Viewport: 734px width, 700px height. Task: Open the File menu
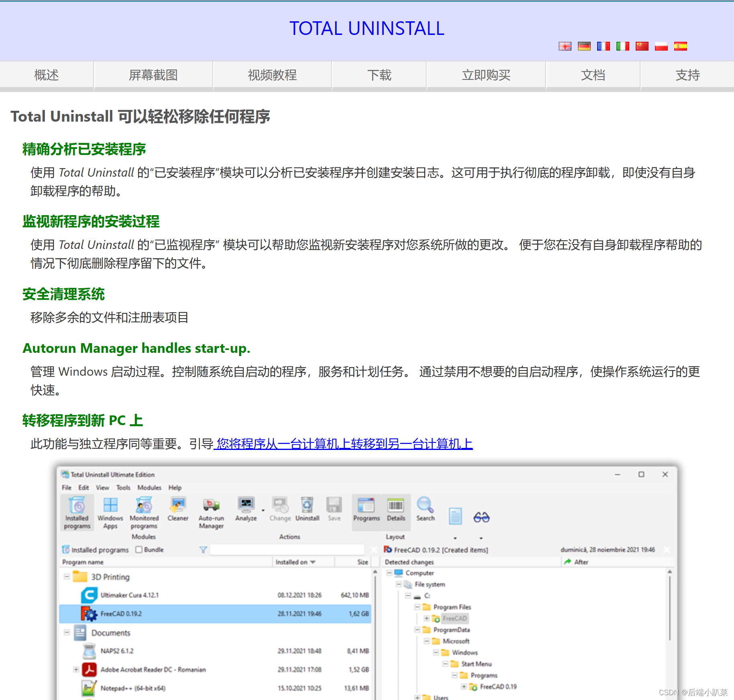tap(67, 487)
